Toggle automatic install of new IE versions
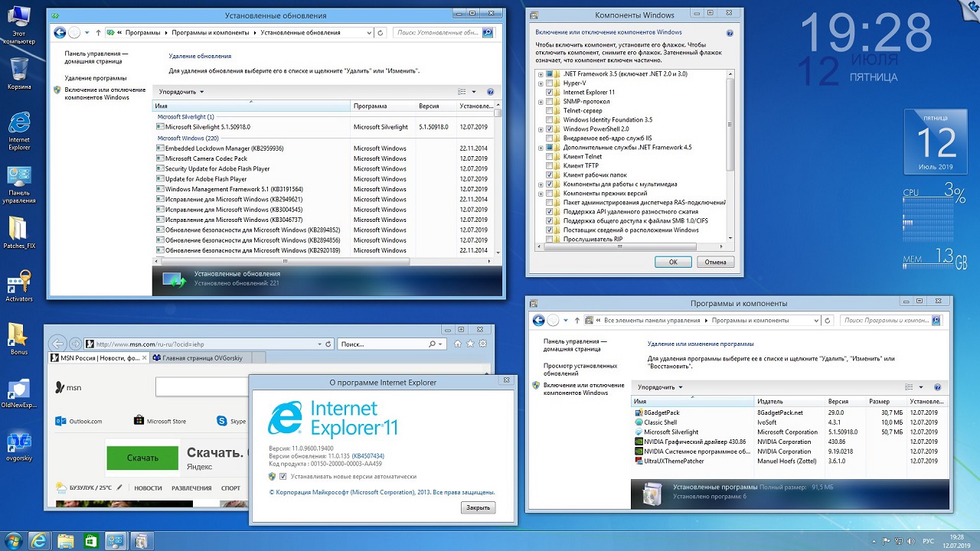This screenshot has height=551, width=980. 283,476
